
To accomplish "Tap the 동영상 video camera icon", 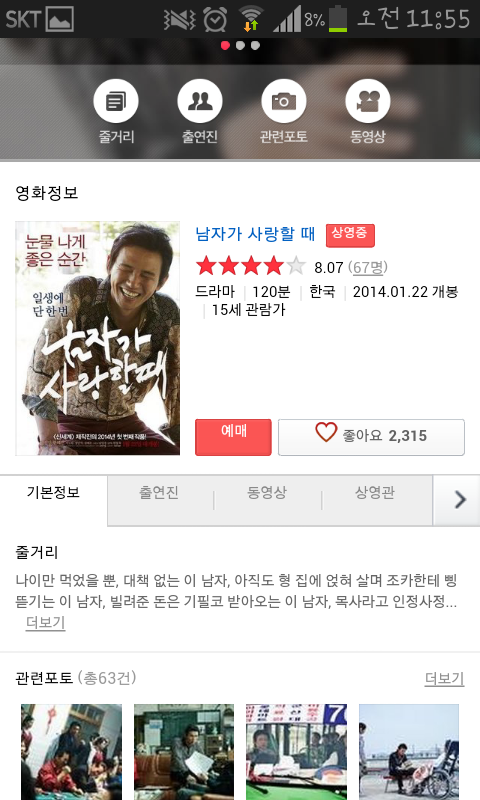I will 368,101.
